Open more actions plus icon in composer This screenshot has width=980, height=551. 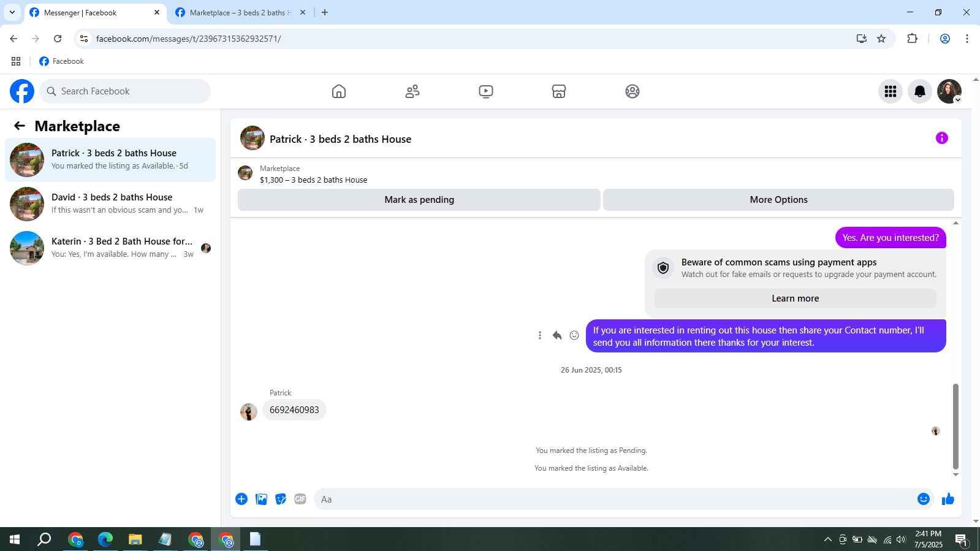click(241, 499)
